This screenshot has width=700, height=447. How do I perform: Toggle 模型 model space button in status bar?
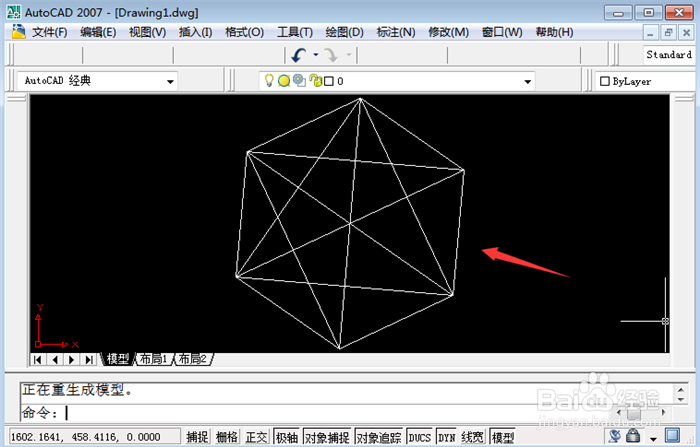coord(502,437)
